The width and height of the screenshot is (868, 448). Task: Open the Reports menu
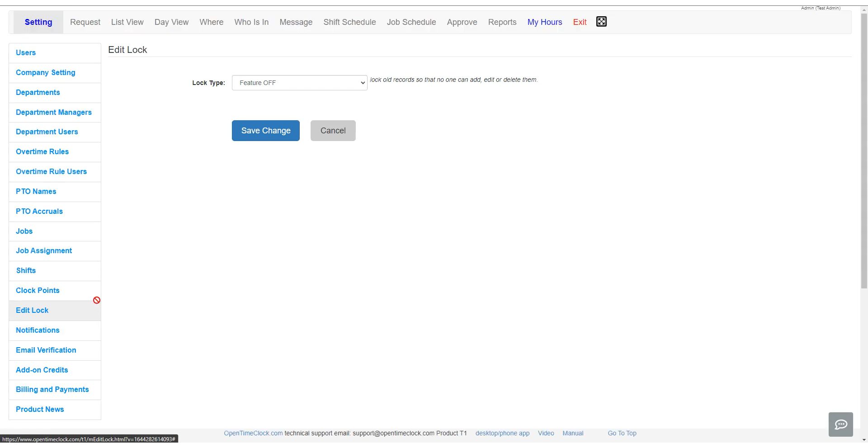(502, 22)
